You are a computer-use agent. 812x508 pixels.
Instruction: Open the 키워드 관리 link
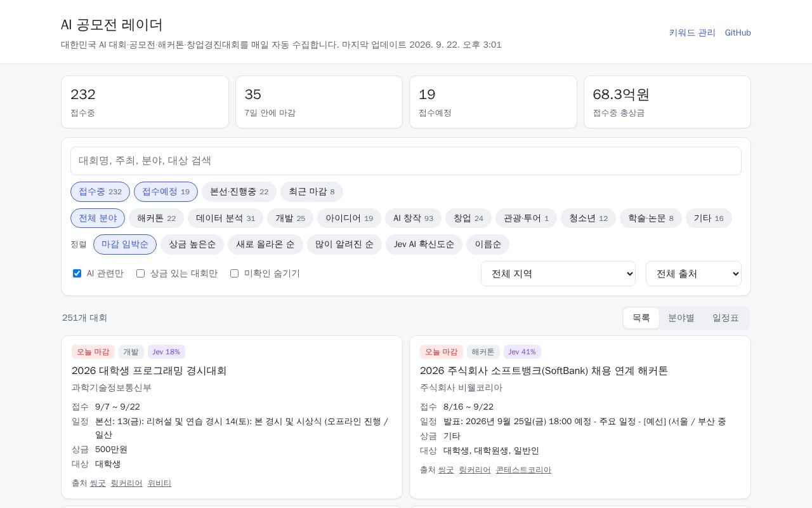pos(692,32)
